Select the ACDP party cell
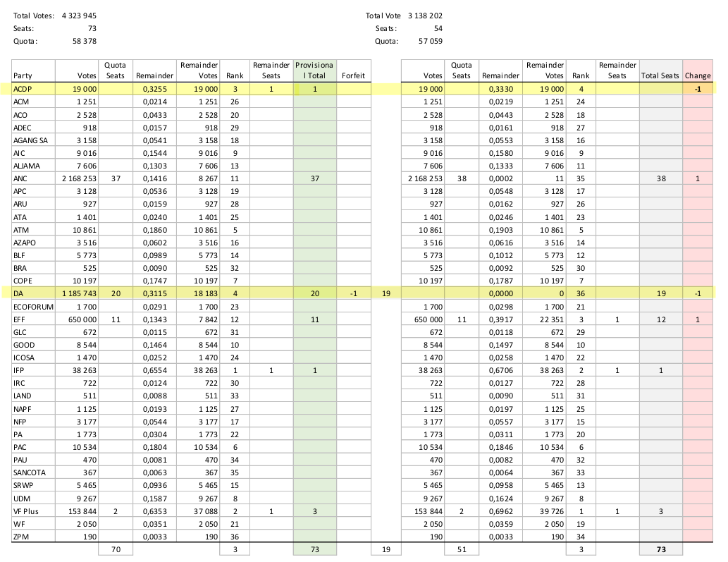 (33, 89)
